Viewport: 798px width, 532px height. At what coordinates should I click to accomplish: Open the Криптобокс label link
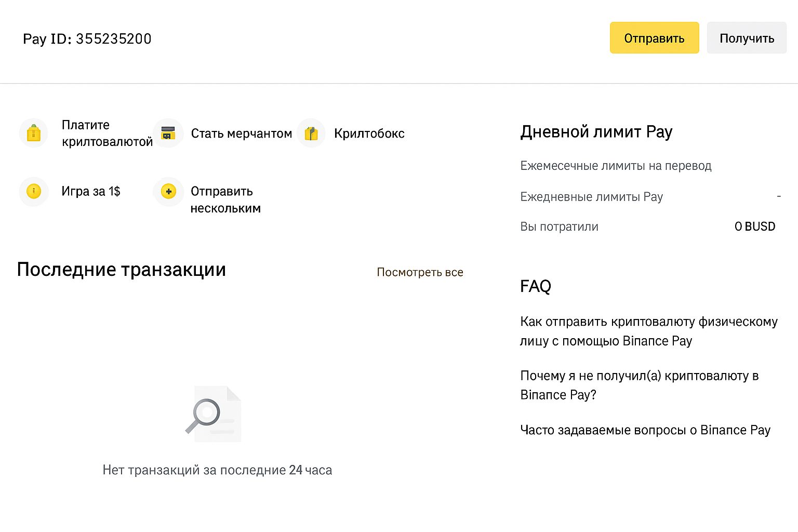click(369, 134)
